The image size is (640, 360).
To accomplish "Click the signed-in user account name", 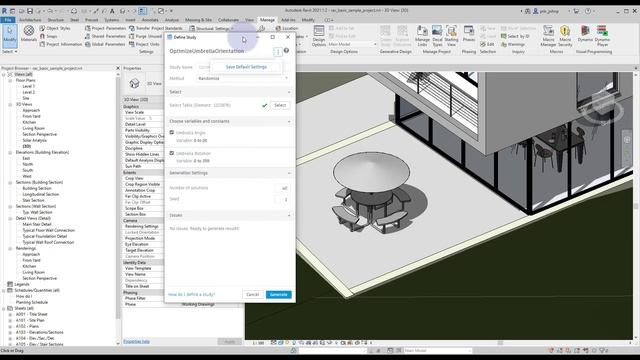I will 549,11.
